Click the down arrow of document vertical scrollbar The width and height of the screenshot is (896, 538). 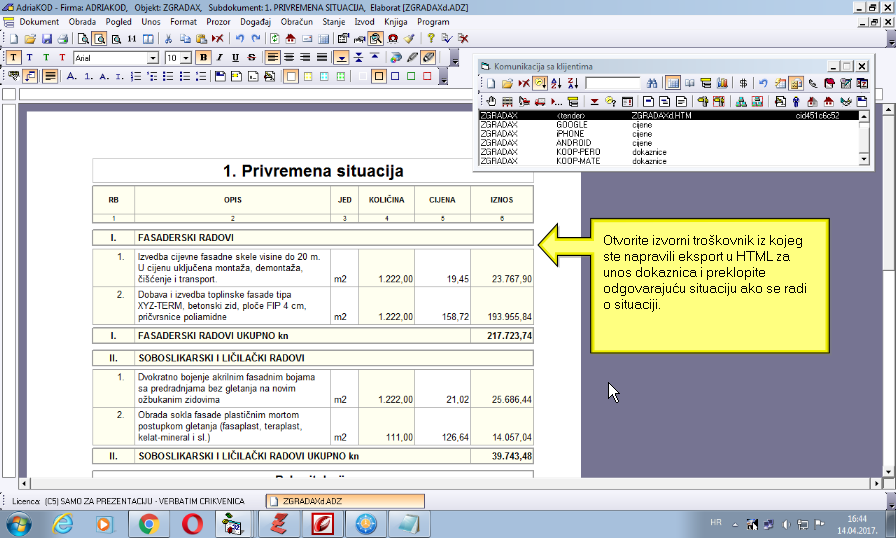889,472
